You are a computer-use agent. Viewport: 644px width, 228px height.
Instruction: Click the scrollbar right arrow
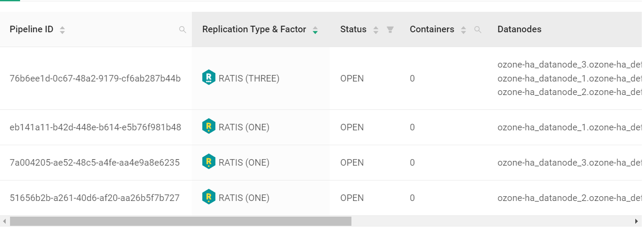(637, 221)
